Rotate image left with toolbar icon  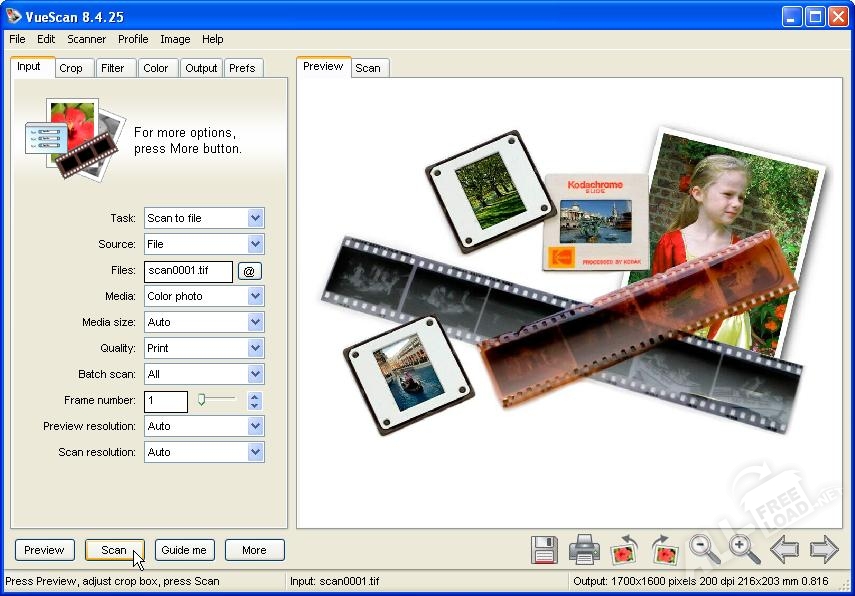624,549
